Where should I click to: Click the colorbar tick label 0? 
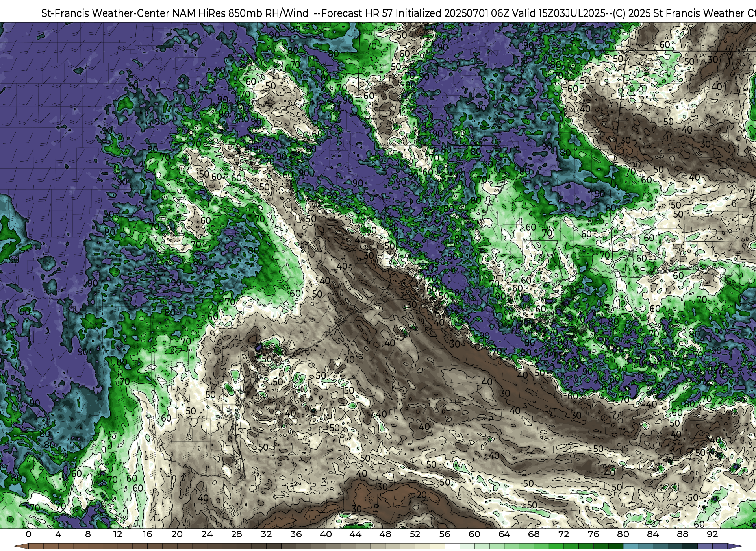(x=28, y=534)
